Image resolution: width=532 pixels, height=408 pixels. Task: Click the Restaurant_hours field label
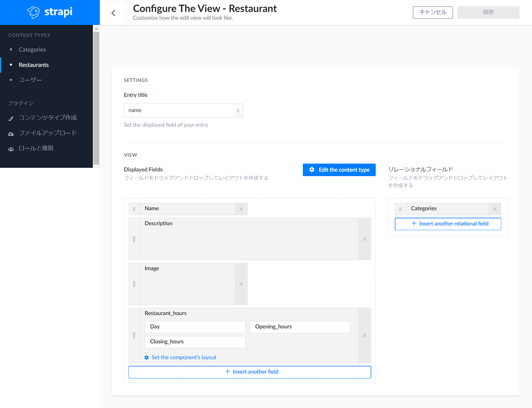click(x=166, y=313)
